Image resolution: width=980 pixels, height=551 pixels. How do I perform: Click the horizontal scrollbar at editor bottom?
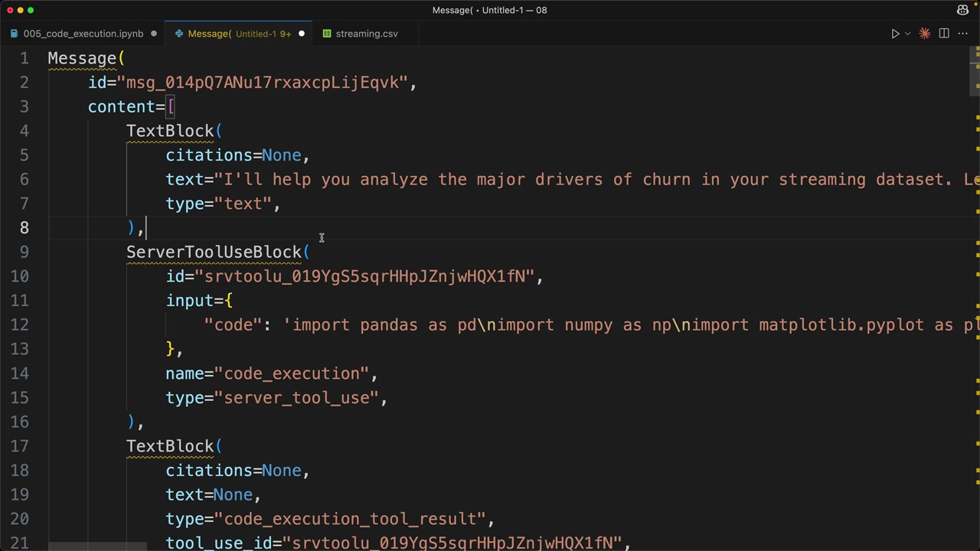pos(97,547)
